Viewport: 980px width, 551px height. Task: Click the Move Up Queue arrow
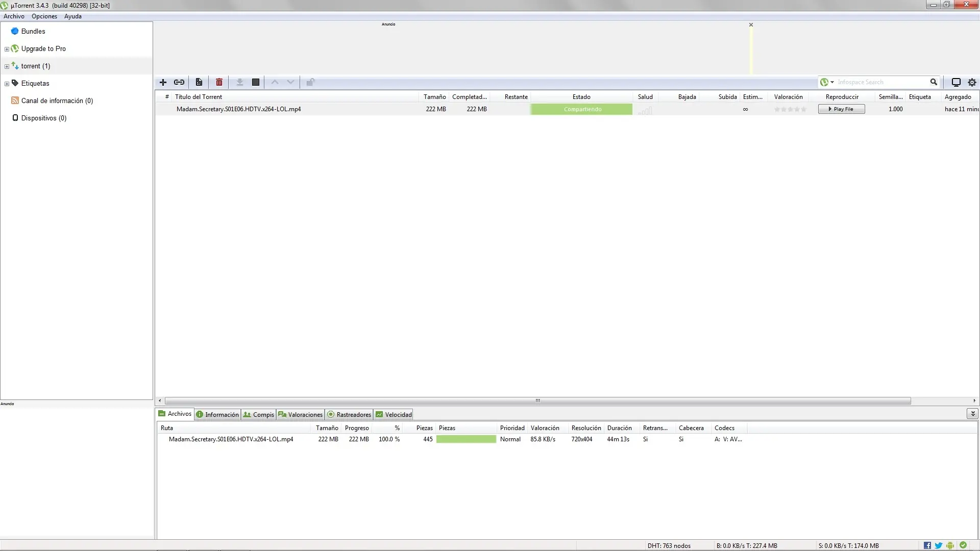(275, 82)
